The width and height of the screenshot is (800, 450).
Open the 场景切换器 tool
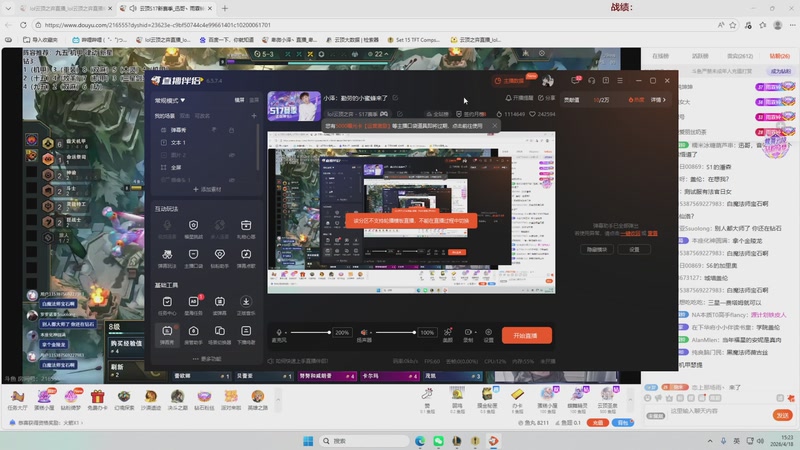(x=219, y=334)
